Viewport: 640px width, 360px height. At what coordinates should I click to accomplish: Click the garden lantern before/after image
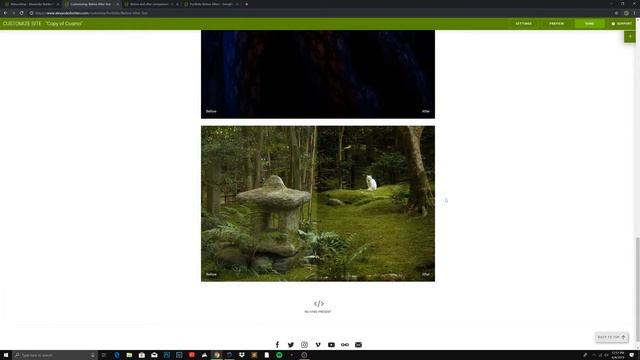point(318,204)
